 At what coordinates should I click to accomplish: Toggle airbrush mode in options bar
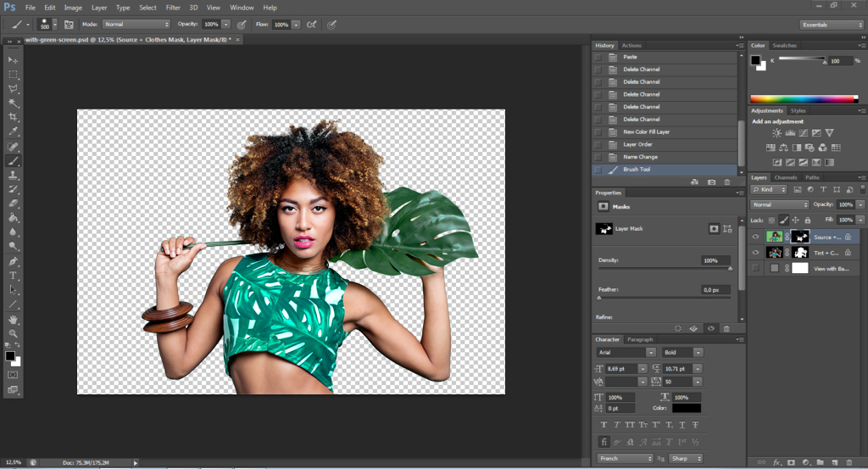tap(312, 25)
